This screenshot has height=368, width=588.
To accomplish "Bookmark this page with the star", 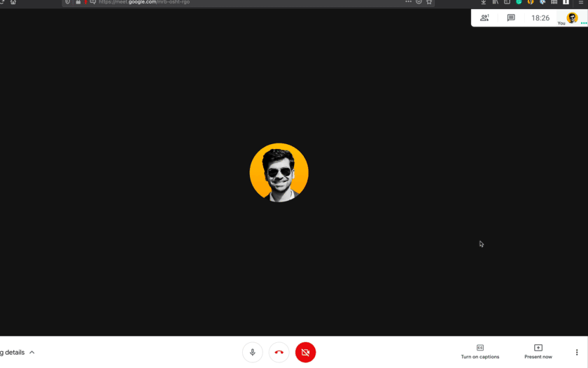I will click(x=429, y=2).
